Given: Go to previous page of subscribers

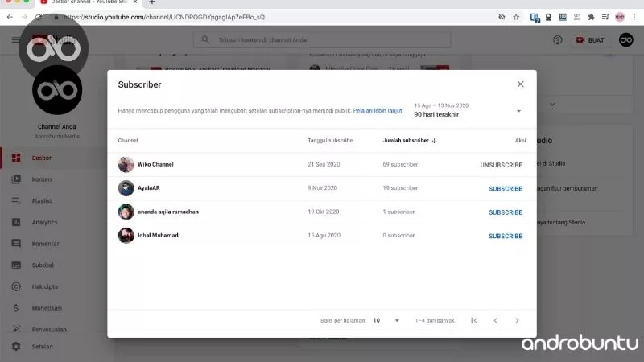Looking at the screenshot, I should coord(495,320).
